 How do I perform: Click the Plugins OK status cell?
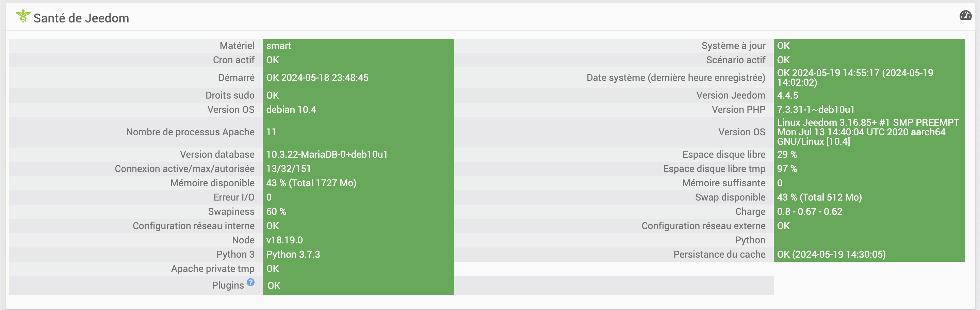coord(358,285)
